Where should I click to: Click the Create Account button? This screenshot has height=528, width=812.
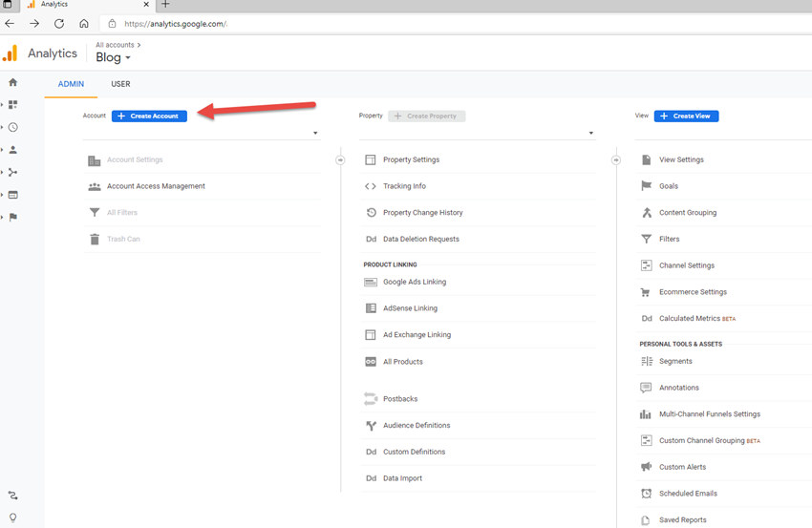pos(149,116)
